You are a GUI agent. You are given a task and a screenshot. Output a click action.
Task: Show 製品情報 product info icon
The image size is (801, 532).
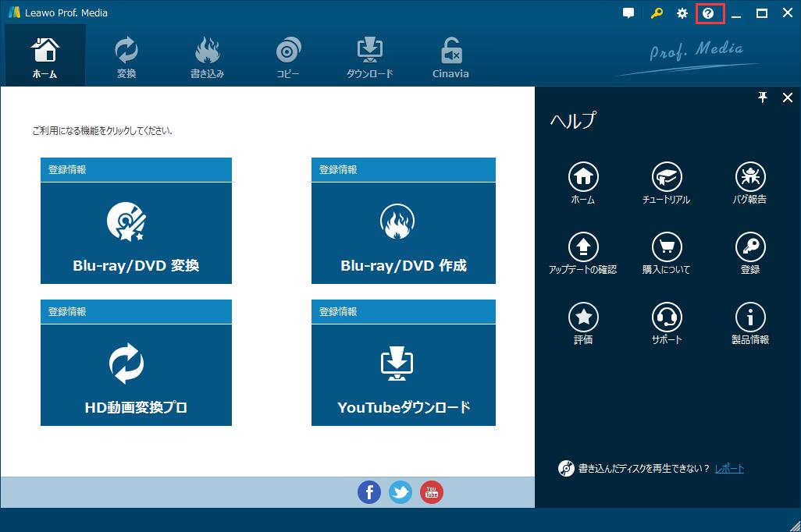point(749,317)
